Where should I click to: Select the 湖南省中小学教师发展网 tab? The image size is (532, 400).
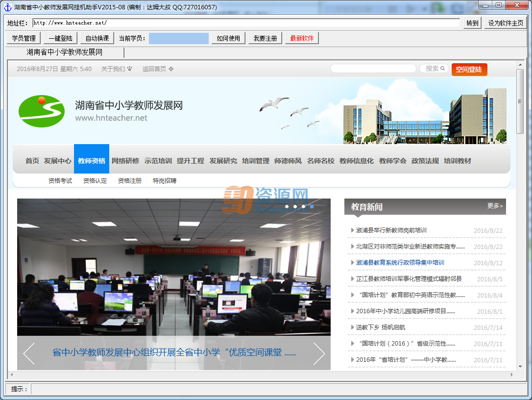coord(65,52)
